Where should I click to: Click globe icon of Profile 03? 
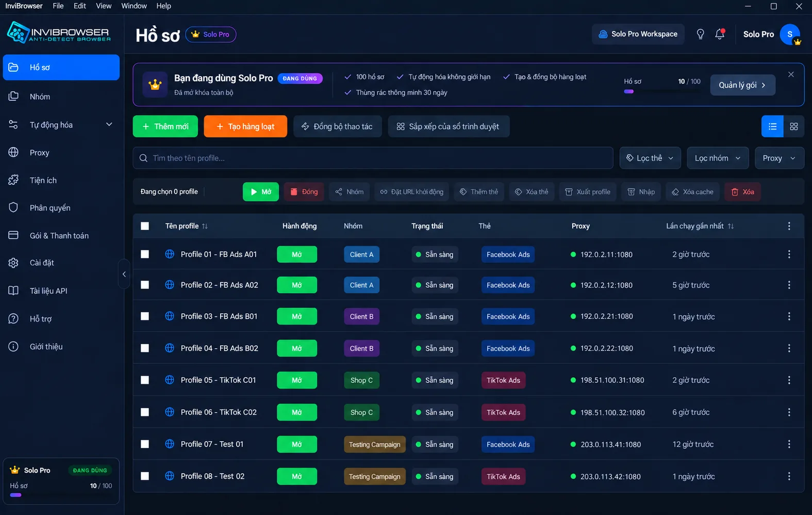click(x=170, y=316)
